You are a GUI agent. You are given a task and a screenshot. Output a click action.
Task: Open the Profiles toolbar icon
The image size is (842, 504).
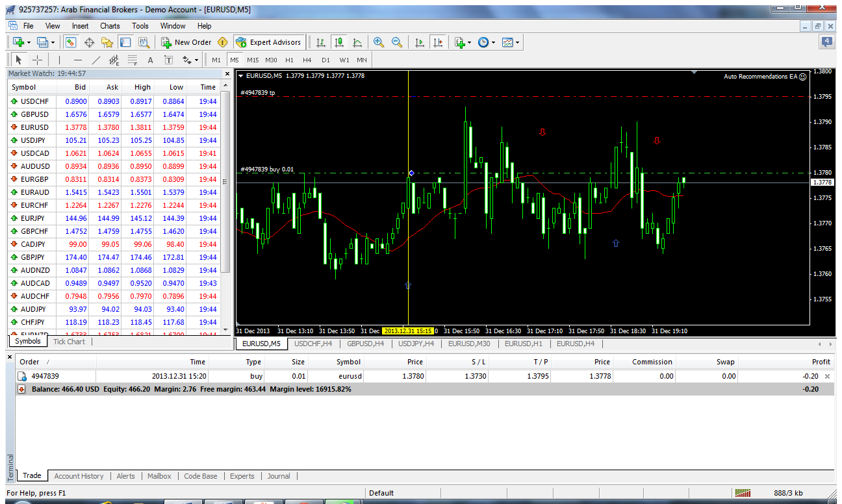coord(43,42)
